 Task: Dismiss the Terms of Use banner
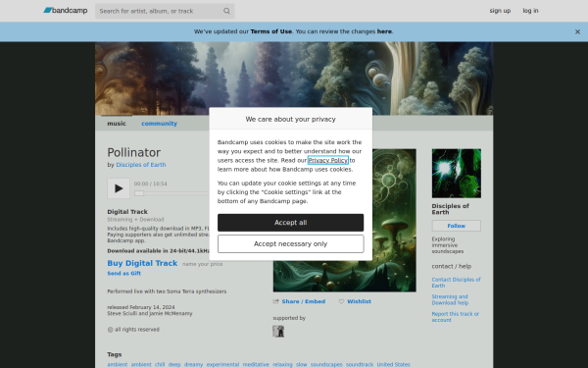(577, 32)
